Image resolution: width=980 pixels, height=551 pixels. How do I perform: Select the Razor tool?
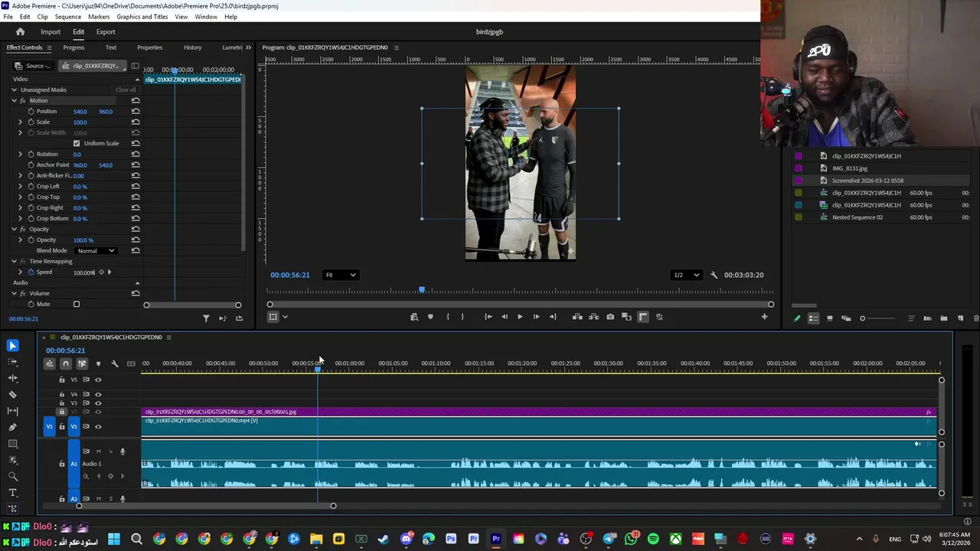coord(12,395)
